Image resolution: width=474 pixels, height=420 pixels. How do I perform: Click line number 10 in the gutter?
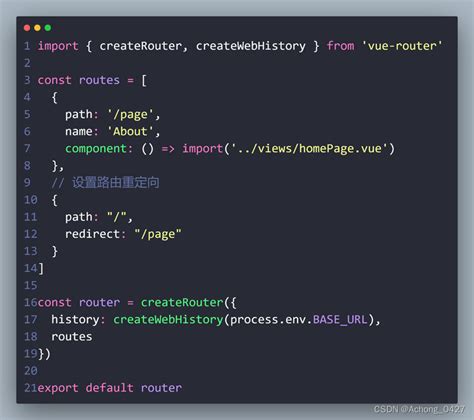coord(30,200)
